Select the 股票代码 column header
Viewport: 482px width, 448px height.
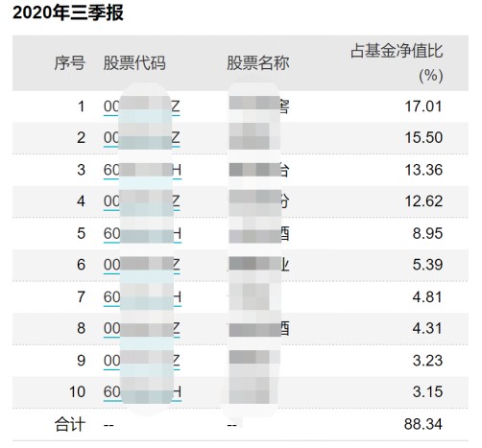point(134,62)
